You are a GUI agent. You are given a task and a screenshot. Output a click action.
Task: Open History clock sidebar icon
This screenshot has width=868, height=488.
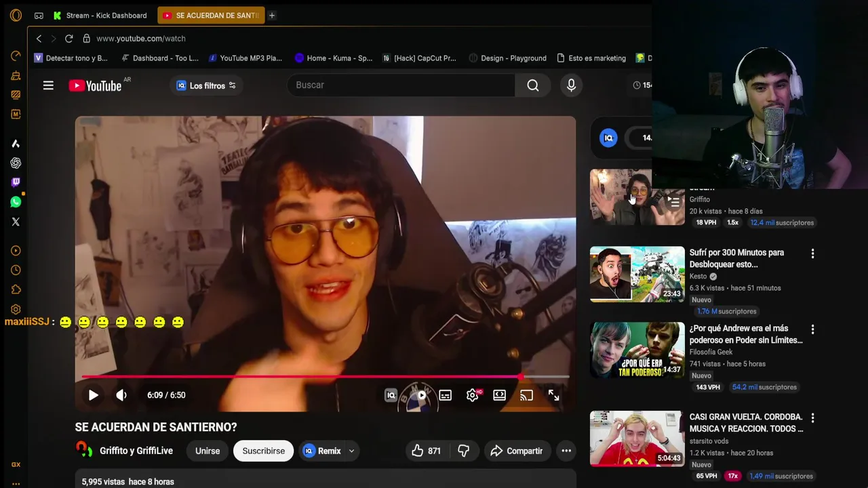[16, 270]
